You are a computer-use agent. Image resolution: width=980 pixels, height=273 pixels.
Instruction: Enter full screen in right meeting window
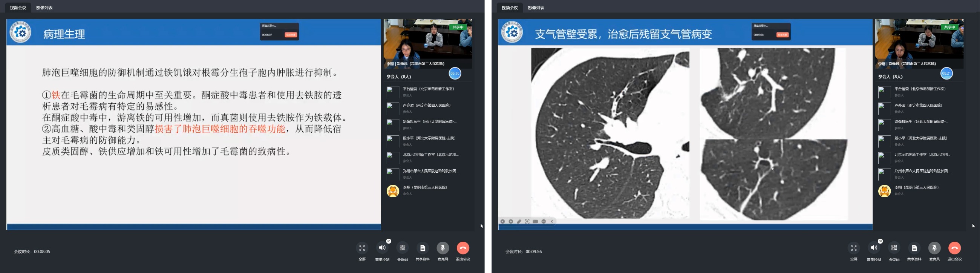point(854,248)
